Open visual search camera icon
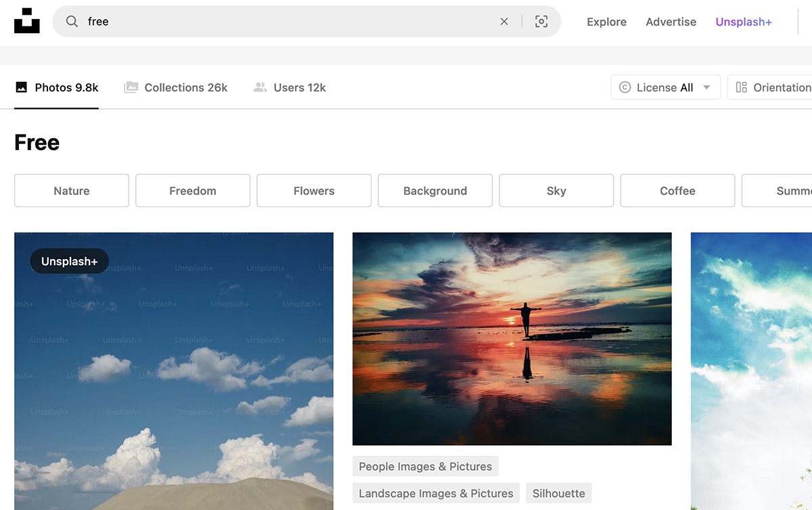812x510 pixels. pyautogui.click(x=541, y=22)
